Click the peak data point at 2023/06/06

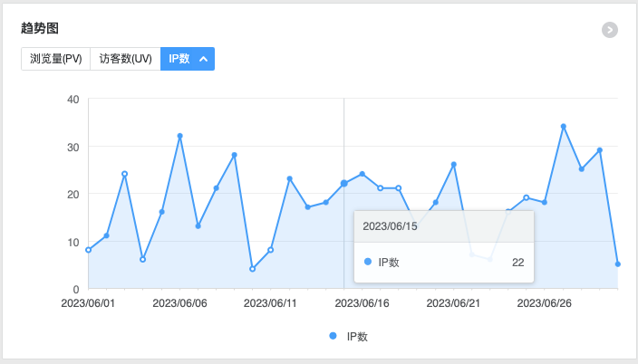click(x=180, y=136)
